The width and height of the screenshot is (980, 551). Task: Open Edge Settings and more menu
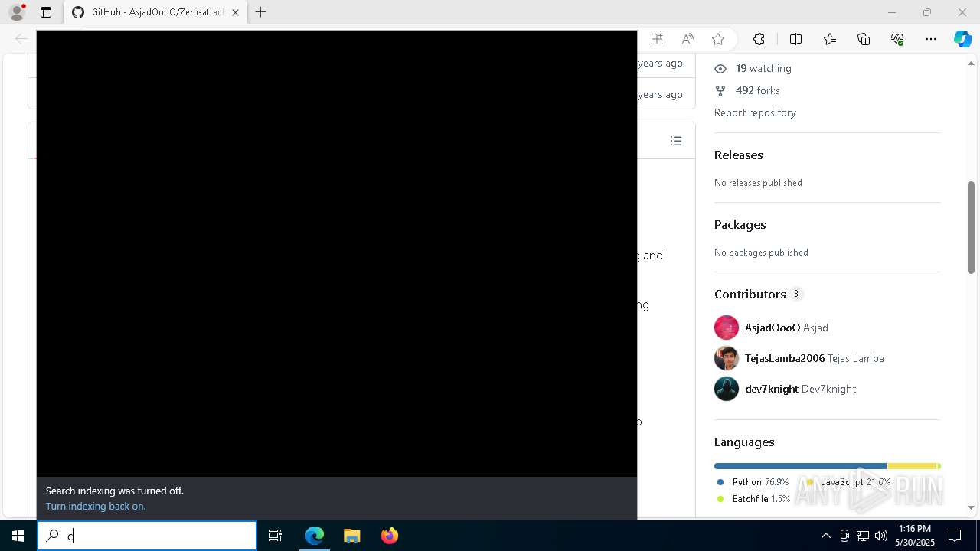pyautogui.click(x=931, y=39)
